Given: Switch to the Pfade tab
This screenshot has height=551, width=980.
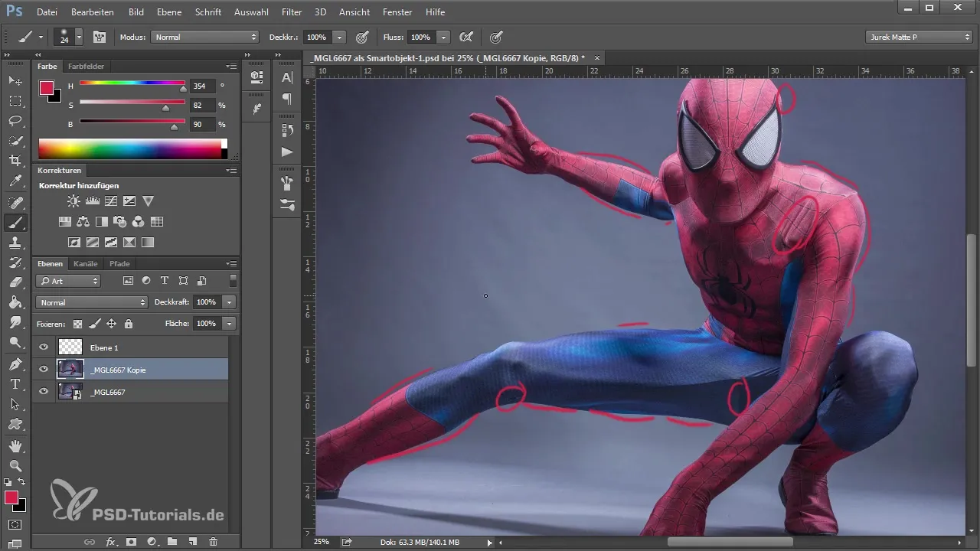Looking at the screenshot, I should tap(119, 264).
